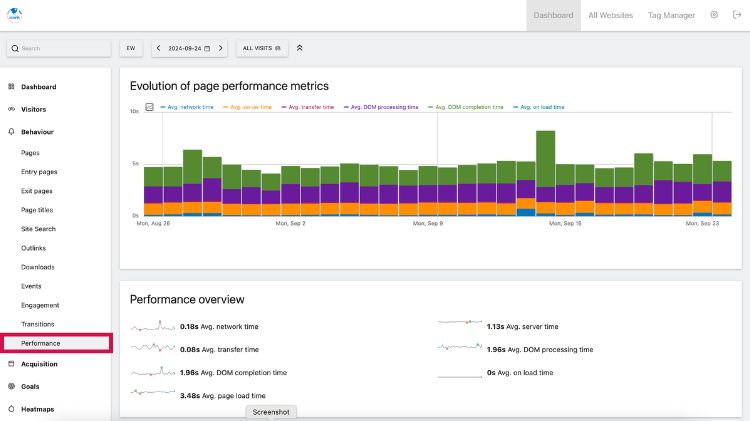Expand the Dashboard sidebar section
This screenshot has height=421, width=750.
(x=38, y=87)
